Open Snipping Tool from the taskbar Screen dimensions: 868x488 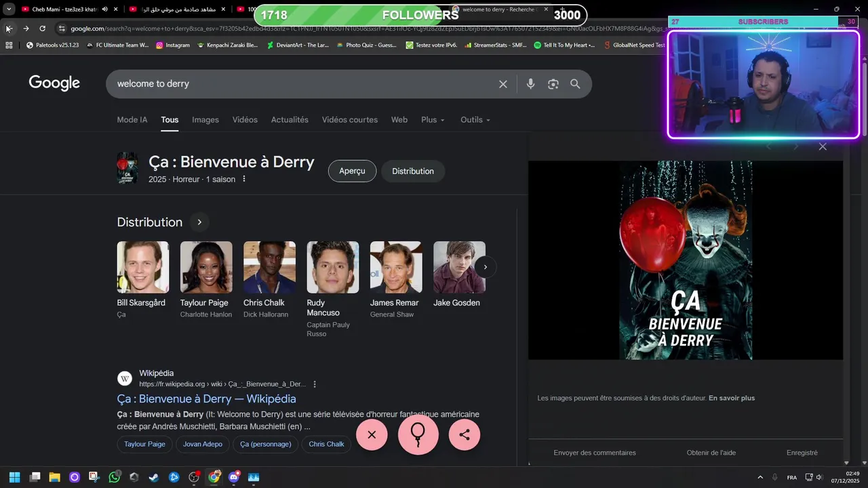94,477
